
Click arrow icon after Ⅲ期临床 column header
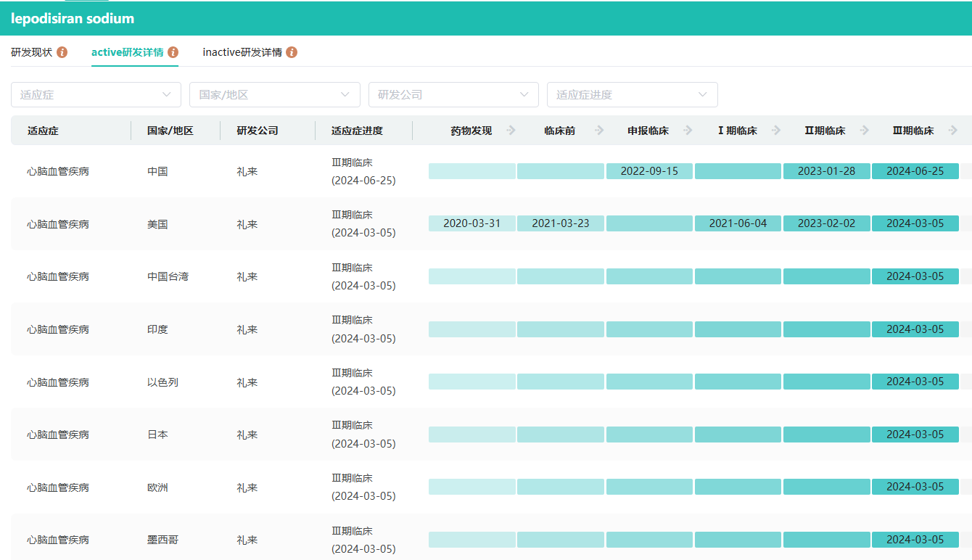click(952, 131)
